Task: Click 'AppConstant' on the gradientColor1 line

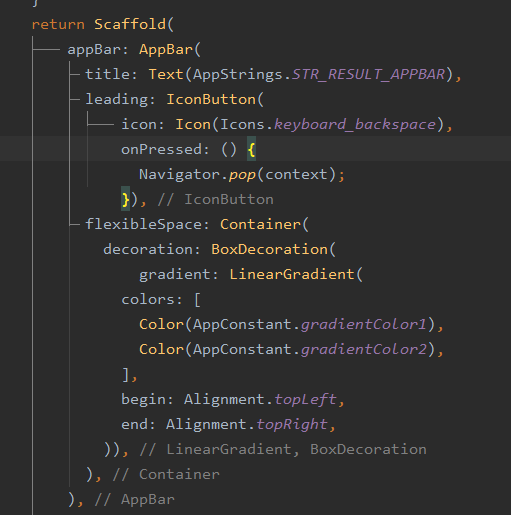Action: 242,324
